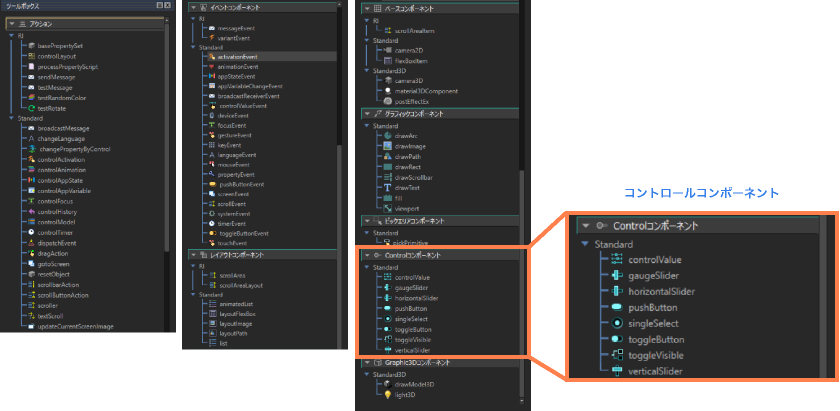Select the light3D bulb icon

click(389, 396)
